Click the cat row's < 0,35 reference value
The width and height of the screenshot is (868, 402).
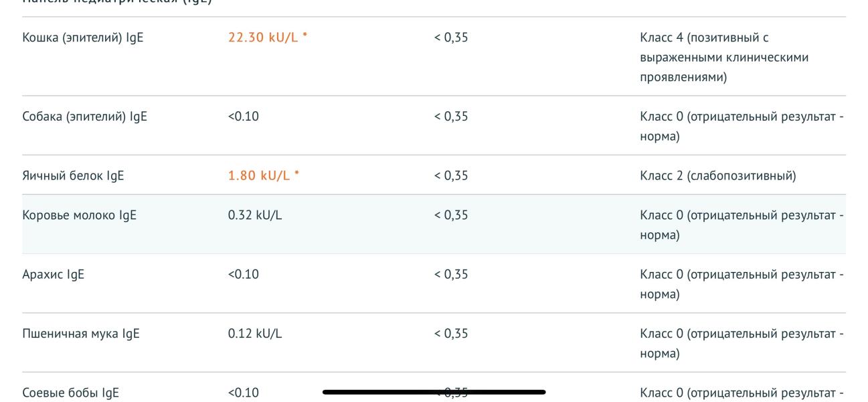pyautogui.click(x=451, y=38)
